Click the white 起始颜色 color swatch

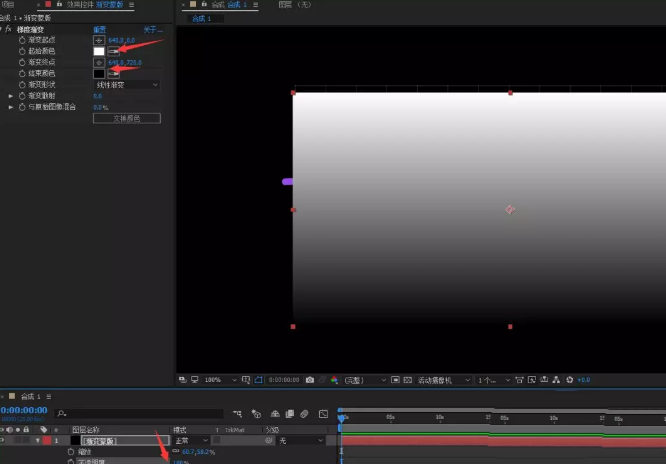click(x=99, y=51)
